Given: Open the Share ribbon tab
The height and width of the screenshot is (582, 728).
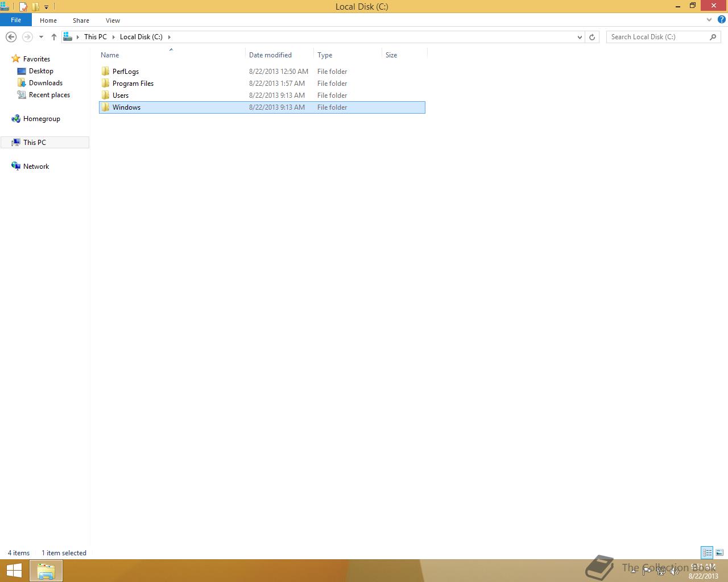Looking at the screenshot, I should [81, 20].
